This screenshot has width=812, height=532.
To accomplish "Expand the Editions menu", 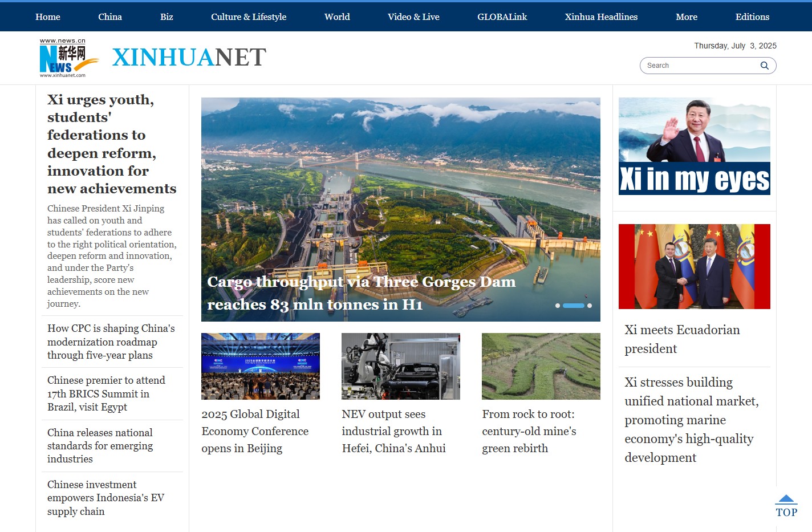I will click(752, 17).
